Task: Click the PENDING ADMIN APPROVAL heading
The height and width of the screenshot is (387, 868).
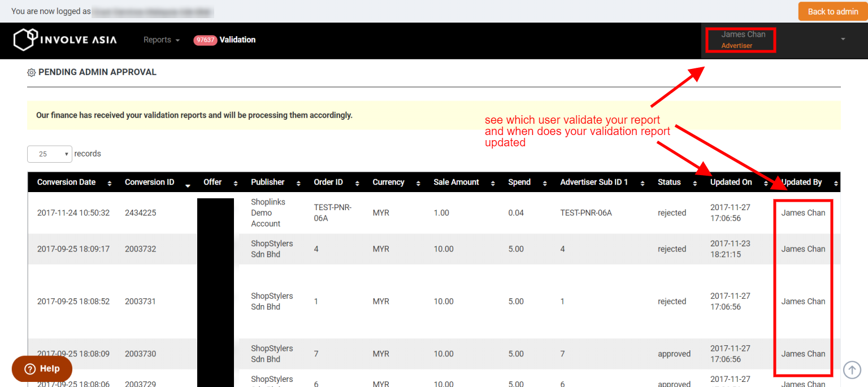Action: point(97,72)
